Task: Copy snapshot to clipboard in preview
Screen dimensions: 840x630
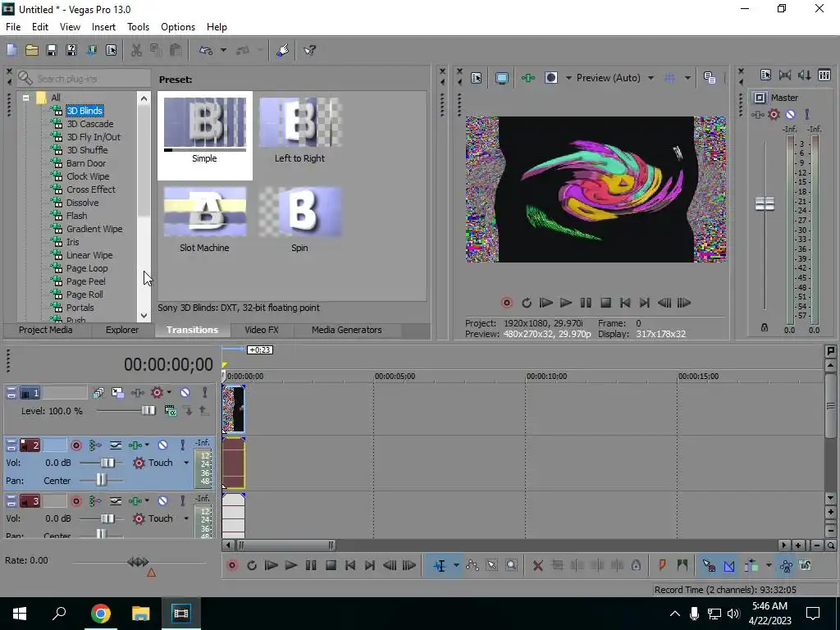Action: pos(710,78)
